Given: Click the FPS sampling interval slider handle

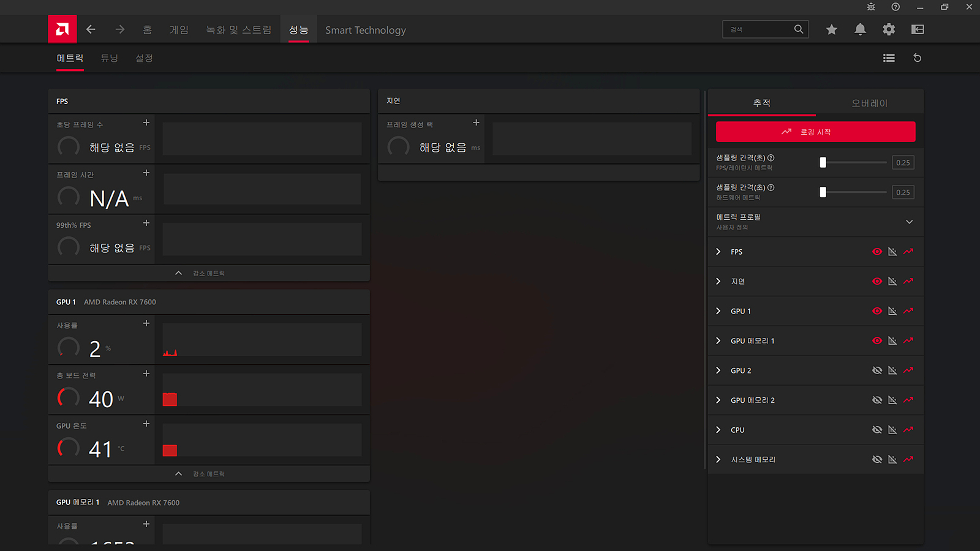Looking at the screenshot, I should [823, 162].
